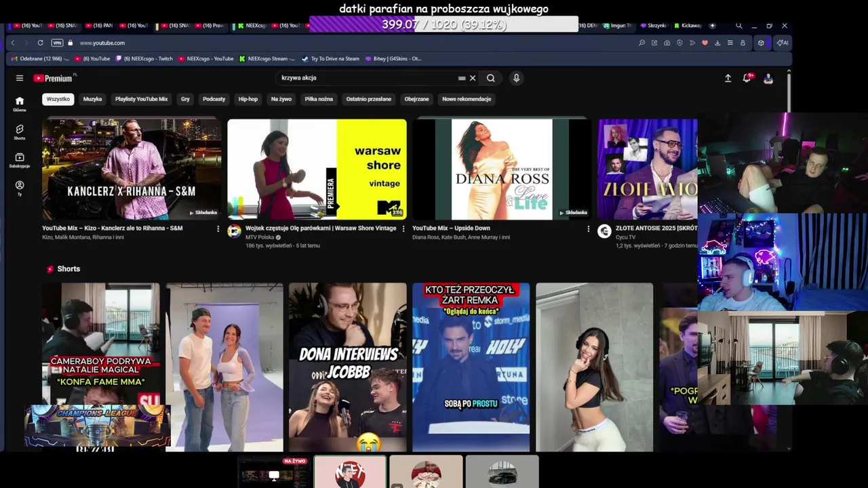The image size is (868, 488).
Task: Toggle the VPN badge in address bar
Action: tap(57, 43)
